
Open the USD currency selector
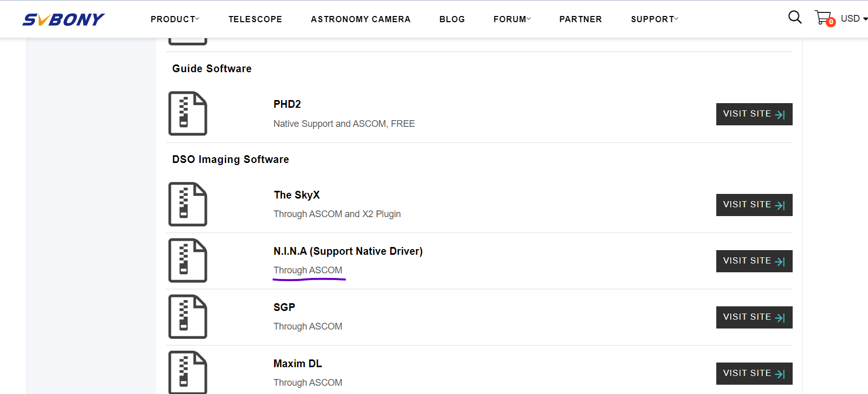854,19
